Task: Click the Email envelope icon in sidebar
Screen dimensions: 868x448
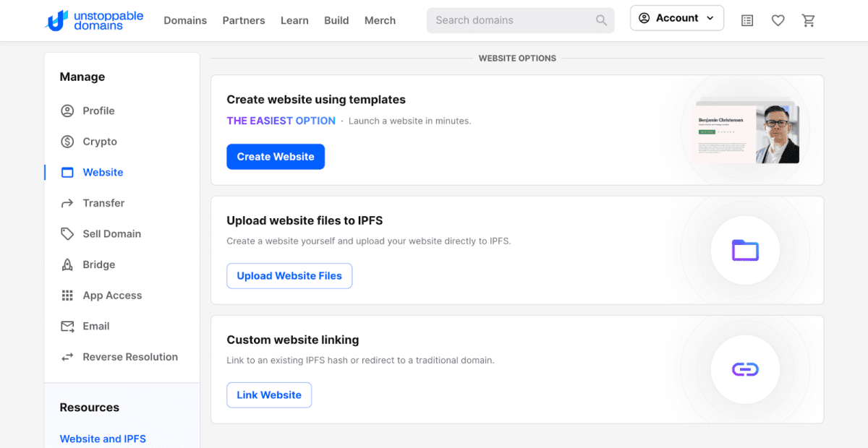Action: [x=67, y=326]
